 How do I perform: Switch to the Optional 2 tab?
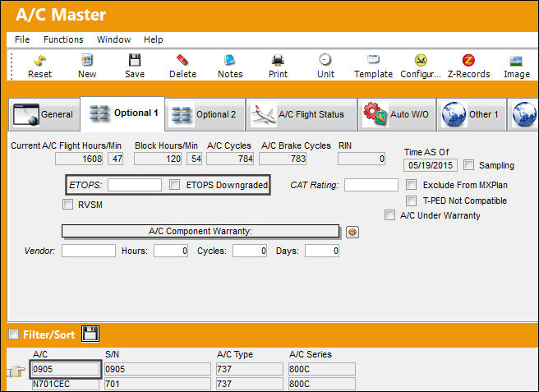(205, 114)
